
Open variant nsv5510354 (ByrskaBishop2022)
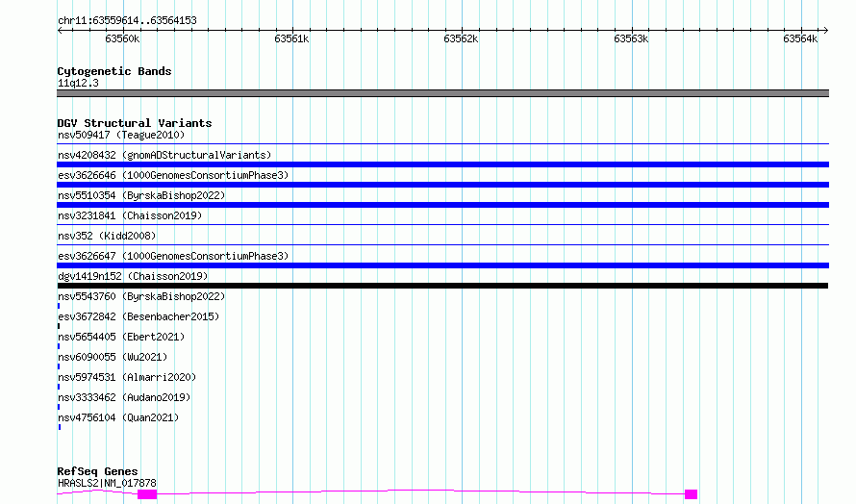click(x=141, y=195)
